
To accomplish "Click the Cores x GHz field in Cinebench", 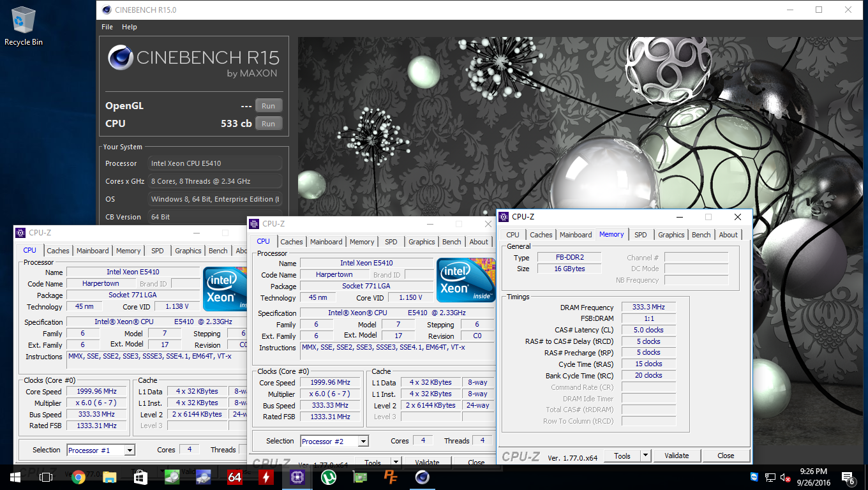I will click(x=215, y=181).
